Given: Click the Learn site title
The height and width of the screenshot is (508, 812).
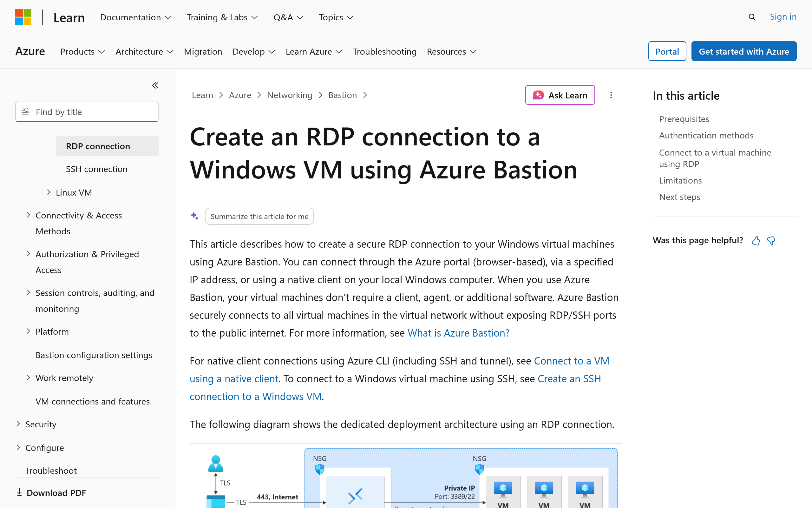Looking at the screenshot, I should [69, 17].
